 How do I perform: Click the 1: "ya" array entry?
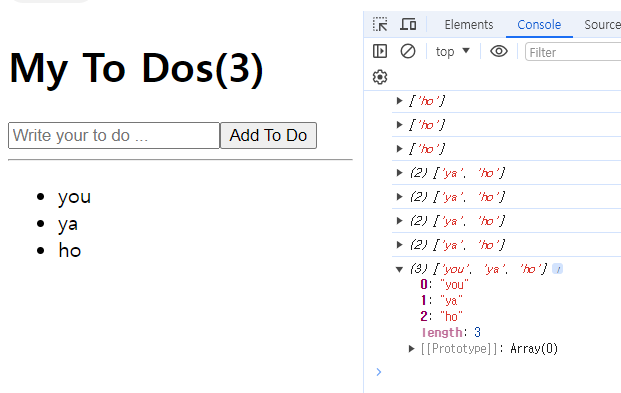[442, 301]
